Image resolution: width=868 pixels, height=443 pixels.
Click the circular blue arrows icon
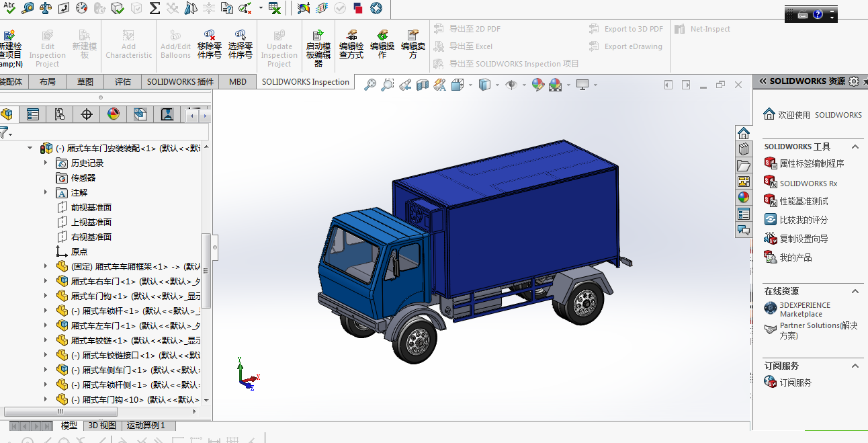point(376,8)
